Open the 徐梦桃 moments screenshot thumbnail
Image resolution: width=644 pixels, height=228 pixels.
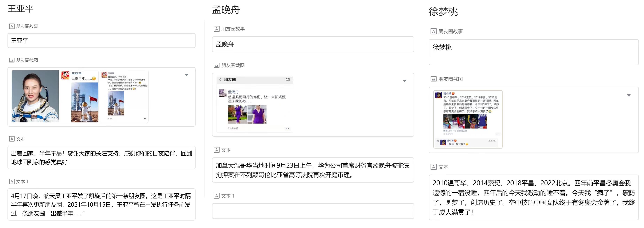coord(468,119)
